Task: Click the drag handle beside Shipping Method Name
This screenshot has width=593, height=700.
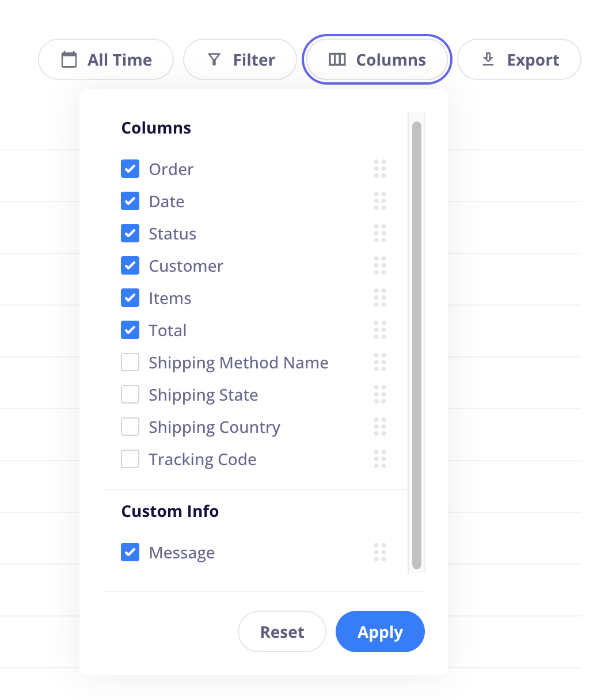Action: (380, 362)
